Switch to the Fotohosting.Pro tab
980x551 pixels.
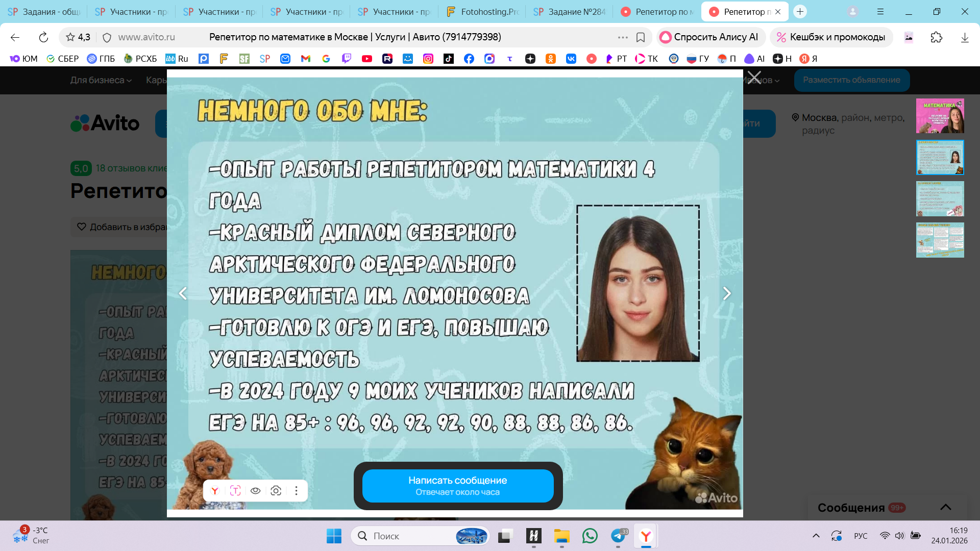point(482,11)
